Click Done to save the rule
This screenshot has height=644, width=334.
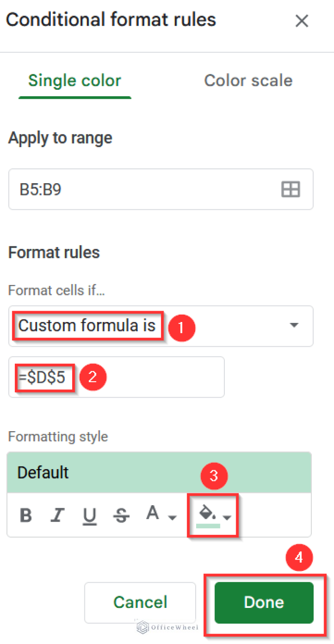pos(263,602)
